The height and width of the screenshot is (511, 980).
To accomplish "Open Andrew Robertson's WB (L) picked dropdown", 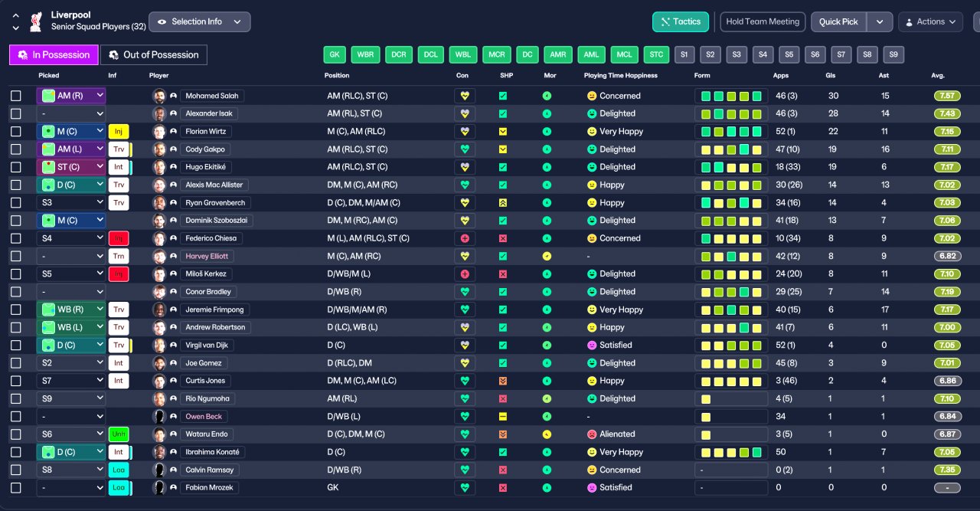I will pyautogui.click(x=71, y=327).
